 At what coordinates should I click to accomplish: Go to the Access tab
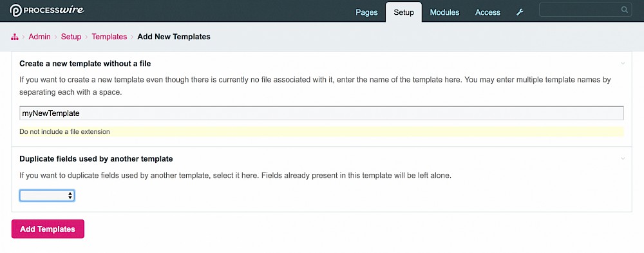488,12
